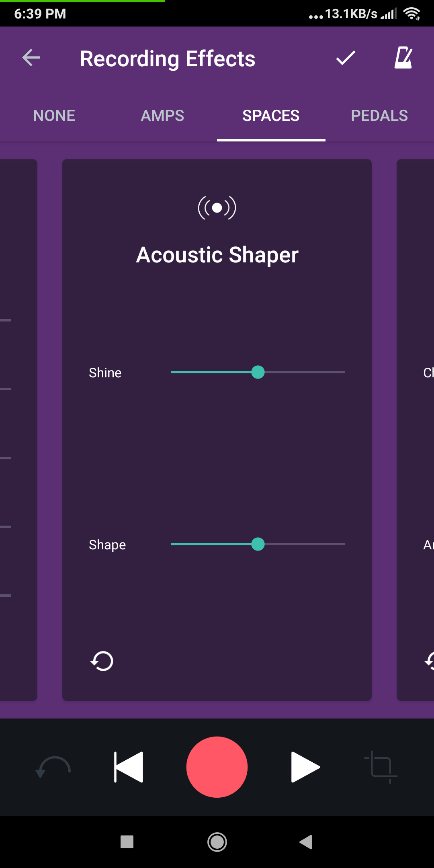Open the PEDALS tab
This screenshot has height=868, width=434.
(379, 116)
